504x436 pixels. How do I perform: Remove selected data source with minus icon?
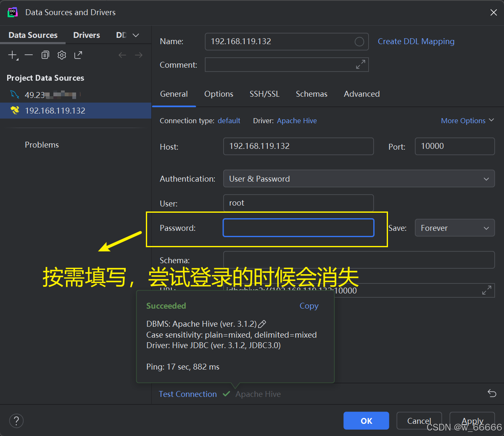pyautogui.click(x=29, y=55)
